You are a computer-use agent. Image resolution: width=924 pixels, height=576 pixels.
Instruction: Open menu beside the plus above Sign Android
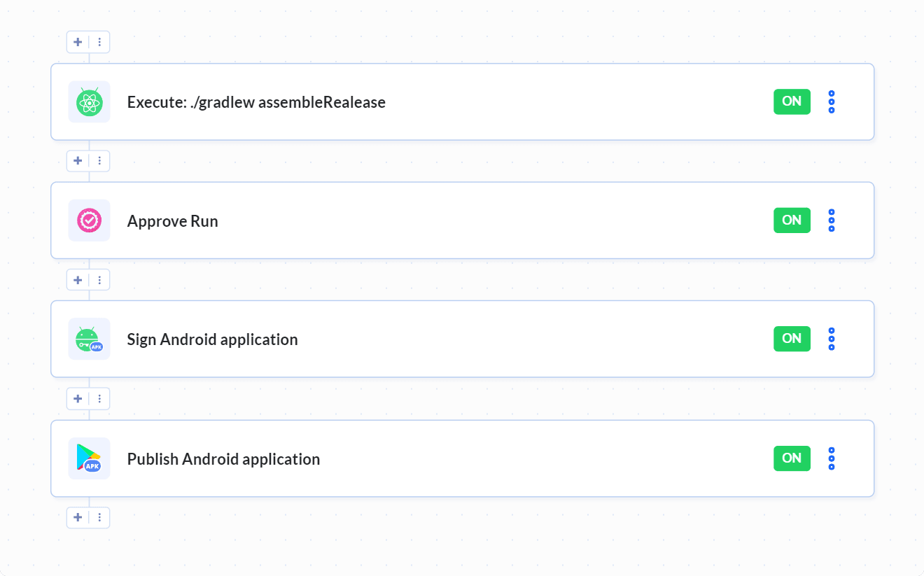[x=99, y=279]
